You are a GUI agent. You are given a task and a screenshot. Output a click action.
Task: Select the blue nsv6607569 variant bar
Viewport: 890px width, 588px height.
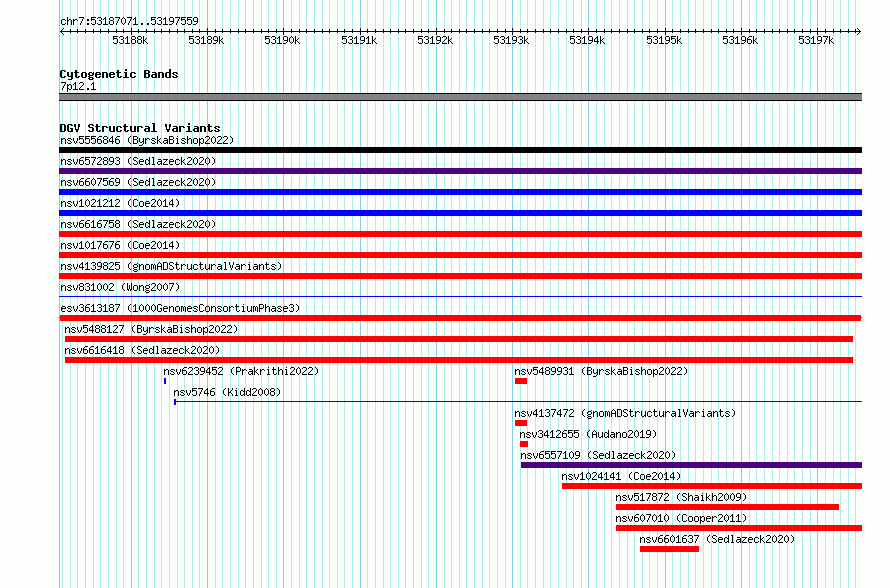pyautogui.click(x=460, y=192)
